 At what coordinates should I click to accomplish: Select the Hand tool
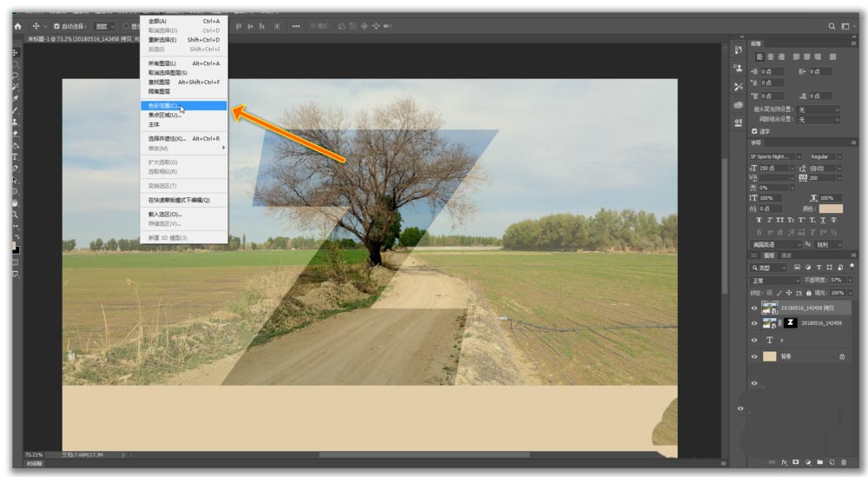coord(15,203)
